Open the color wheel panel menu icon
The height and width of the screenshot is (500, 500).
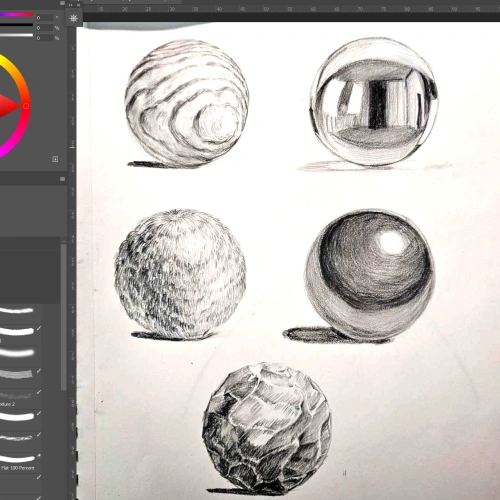coord(62,3)
